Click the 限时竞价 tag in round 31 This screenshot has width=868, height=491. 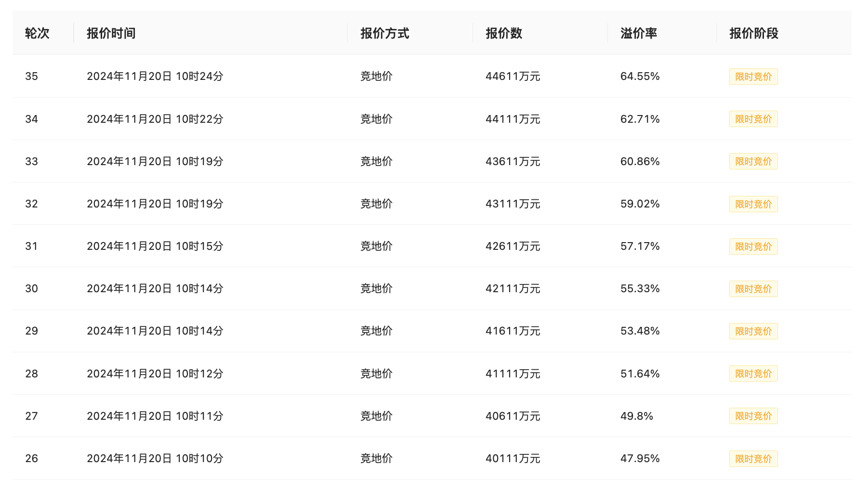753,246
